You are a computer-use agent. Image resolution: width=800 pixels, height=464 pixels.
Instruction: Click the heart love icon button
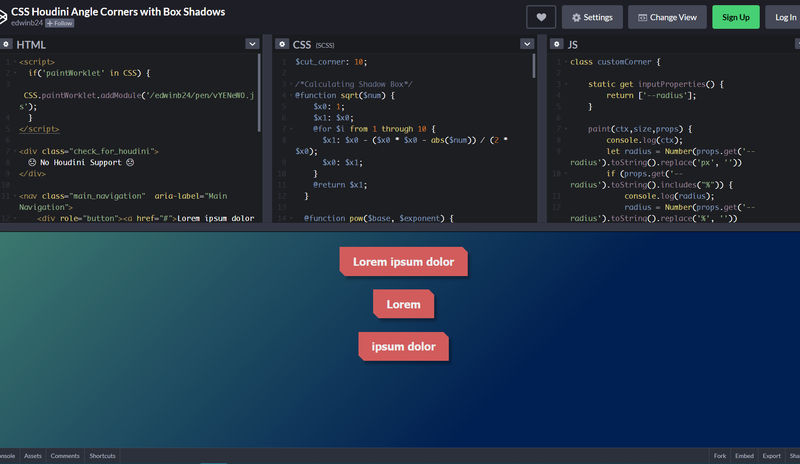coord(541,17)
